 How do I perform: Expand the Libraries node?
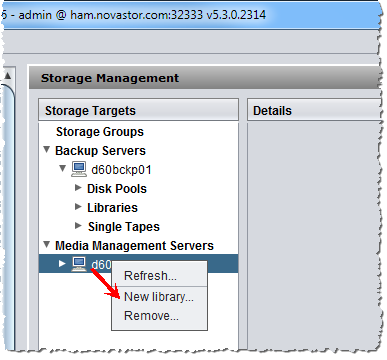[x=78, y=207]
